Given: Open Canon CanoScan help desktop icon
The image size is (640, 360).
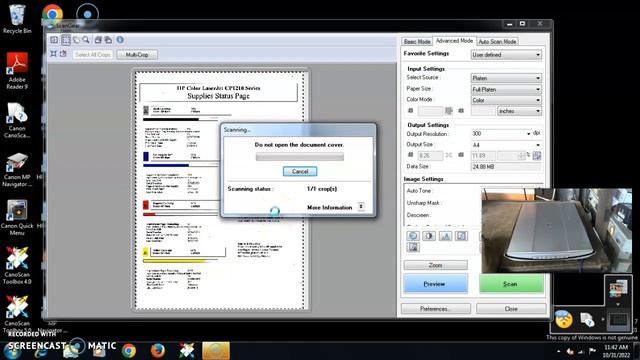Looking at the screenshot, I should 17,120.
